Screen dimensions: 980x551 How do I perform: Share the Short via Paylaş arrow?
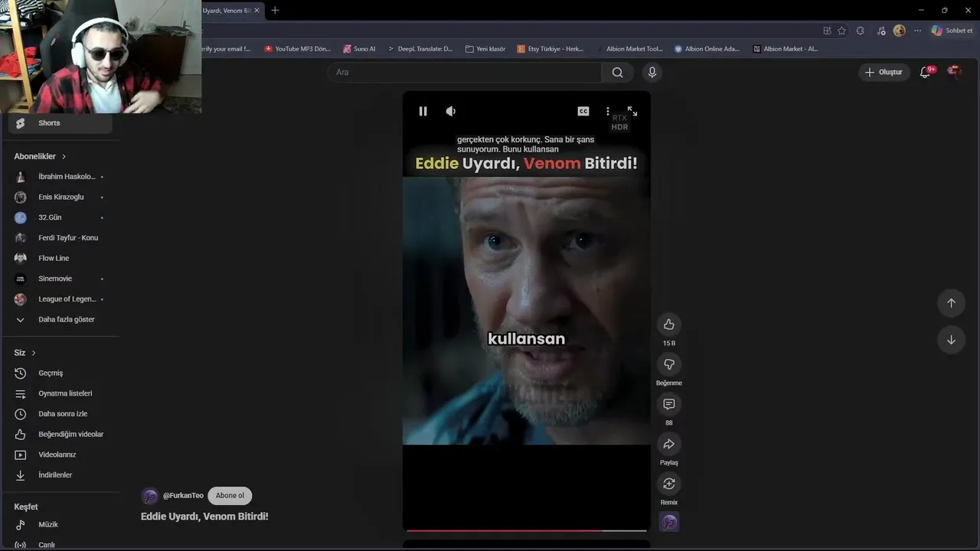669,444
